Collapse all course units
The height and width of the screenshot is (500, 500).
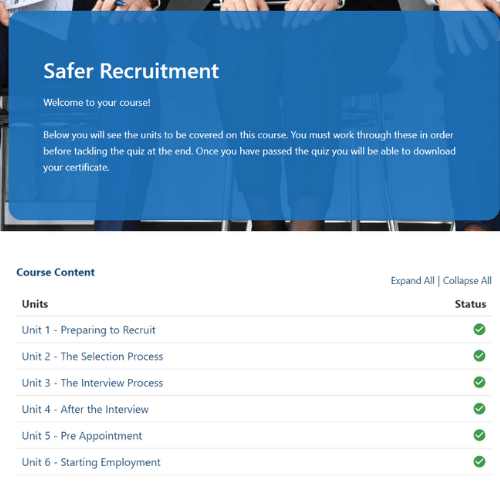point(467,281)
